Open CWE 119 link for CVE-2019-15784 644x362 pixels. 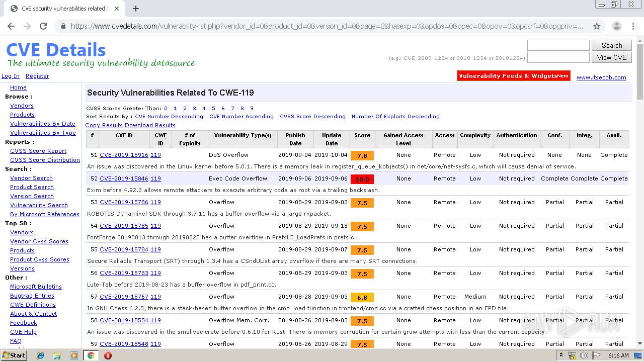[x=155, y=249]
